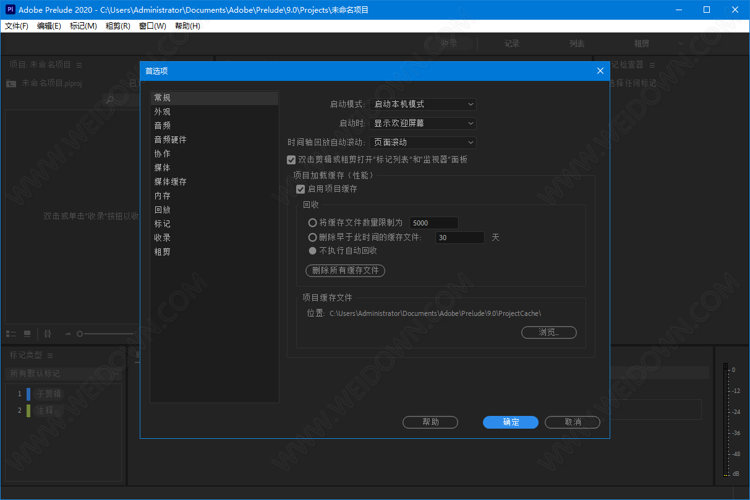The height and width of the screenshot is (500, 750).
Task: Cancel preferences with 取消 button
Action: (x=573, y=422)
